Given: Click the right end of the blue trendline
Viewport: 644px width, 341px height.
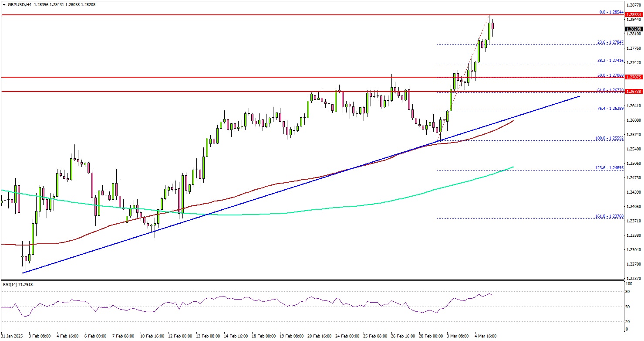Looking at the screenshot, I should coord(579,96).
